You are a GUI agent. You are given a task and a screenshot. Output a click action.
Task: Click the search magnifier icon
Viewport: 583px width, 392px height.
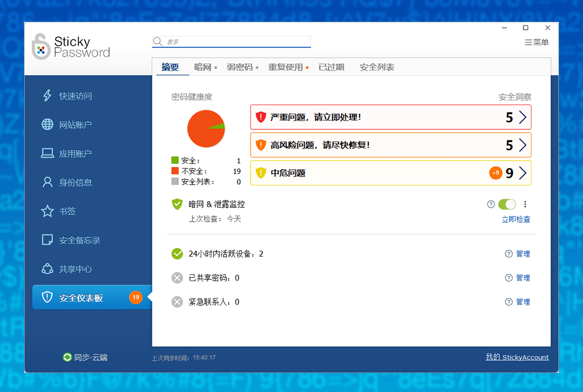158,41
